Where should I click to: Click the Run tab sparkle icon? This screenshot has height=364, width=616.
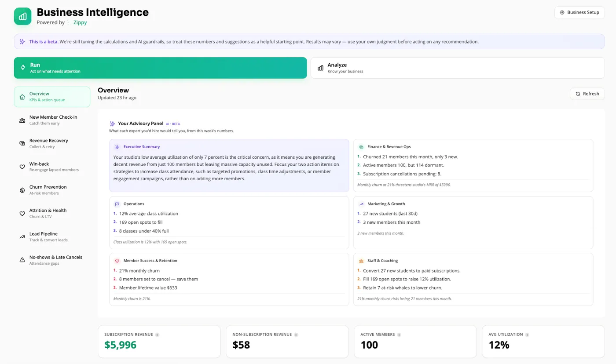pos(23,68)
